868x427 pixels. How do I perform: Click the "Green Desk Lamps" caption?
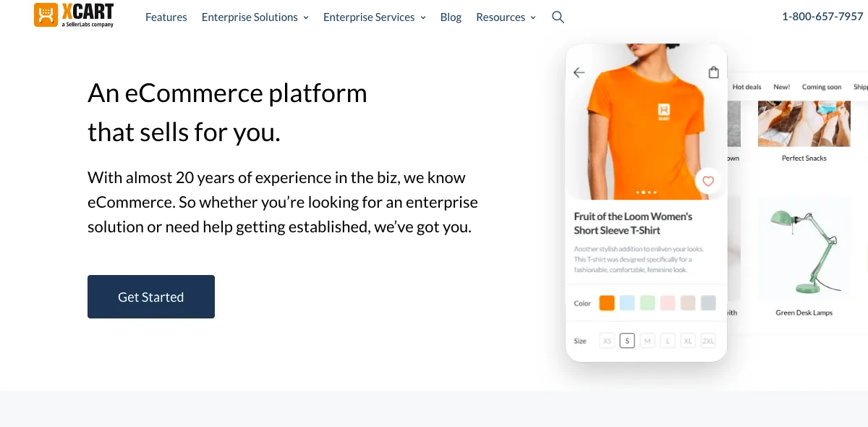[804, 313]
